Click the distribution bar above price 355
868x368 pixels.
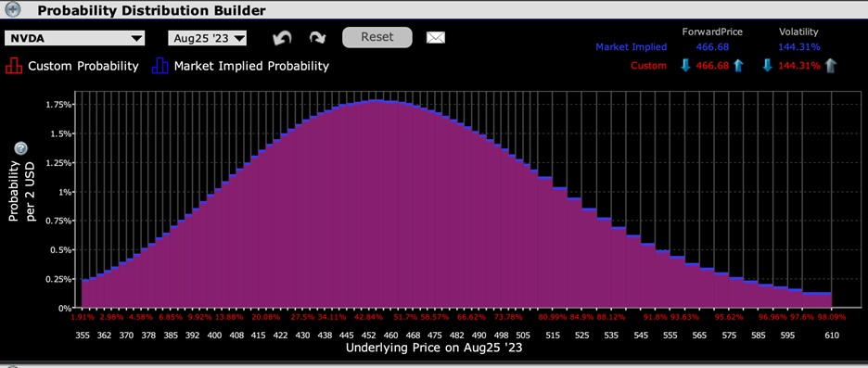(x=85, y=293)
